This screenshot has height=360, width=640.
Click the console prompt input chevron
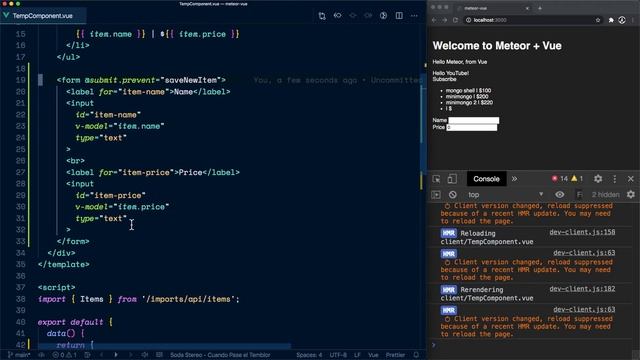pyautogui.click(x=433, y=345)
